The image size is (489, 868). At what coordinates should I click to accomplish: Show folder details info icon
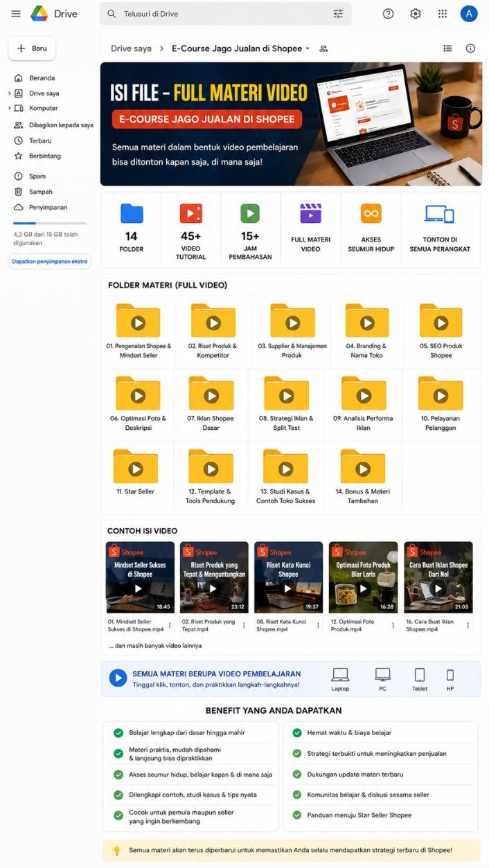click(x=470, y=48)
